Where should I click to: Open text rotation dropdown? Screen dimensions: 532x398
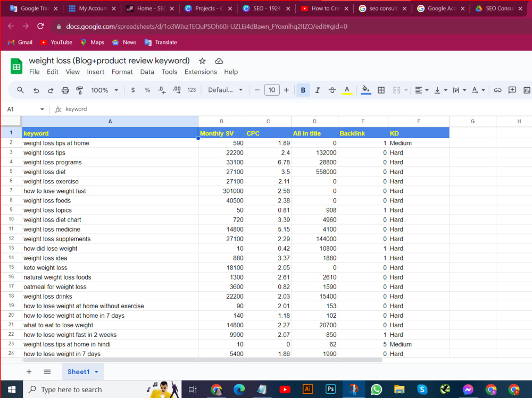478,90
